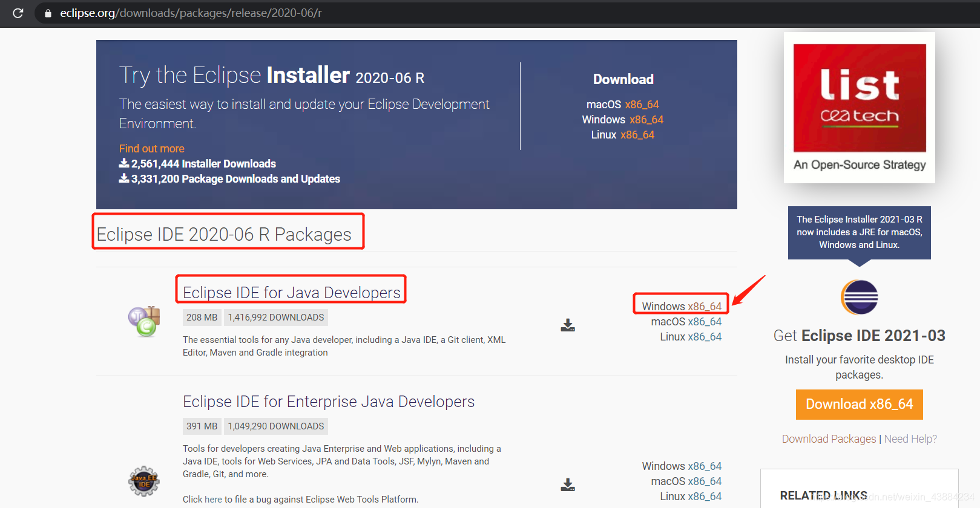The width and height of the screenshot is (980, 508).
Task: Click the Eclipse IDE 2020-06 R Packages heading
Action: pyautogui.click(x=224, y=235)
